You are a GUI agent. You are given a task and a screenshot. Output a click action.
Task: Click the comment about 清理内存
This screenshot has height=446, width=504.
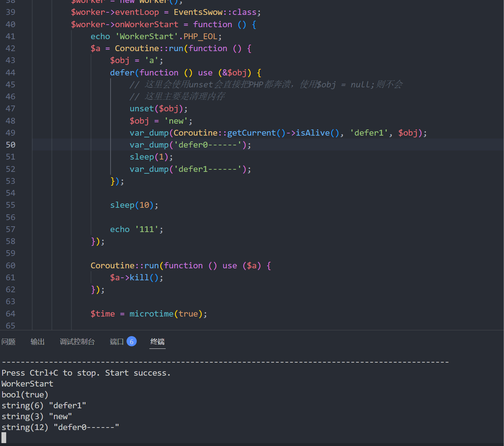177,96
